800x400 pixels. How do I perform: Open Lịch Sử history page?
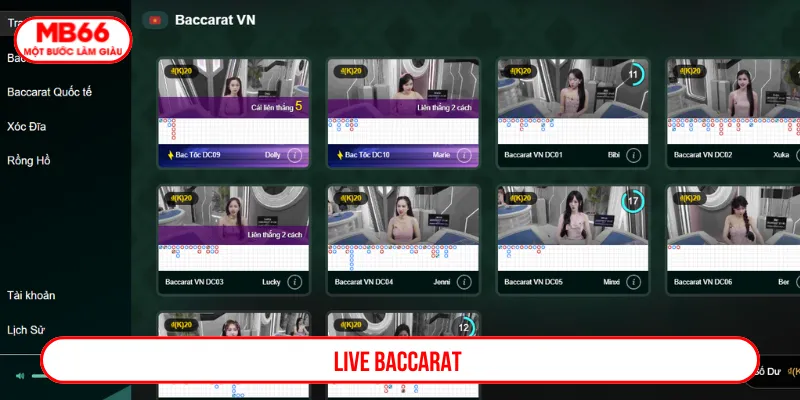26,330
